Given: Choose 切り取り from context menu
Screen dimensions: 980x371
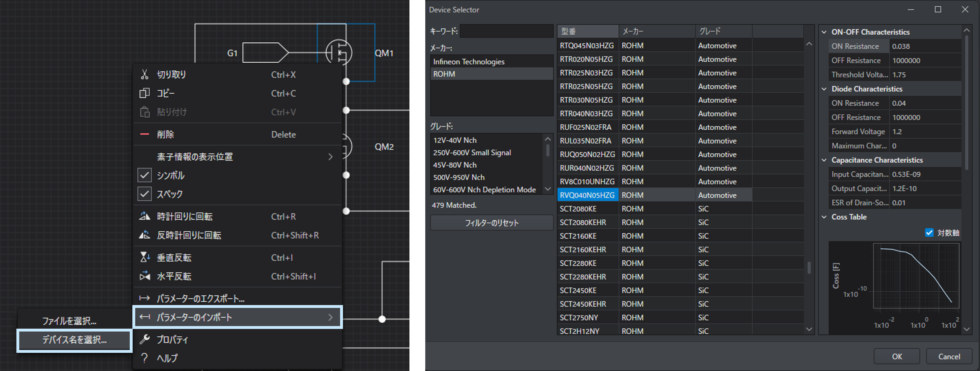Looking at the screenshot, I should (237, 75).
